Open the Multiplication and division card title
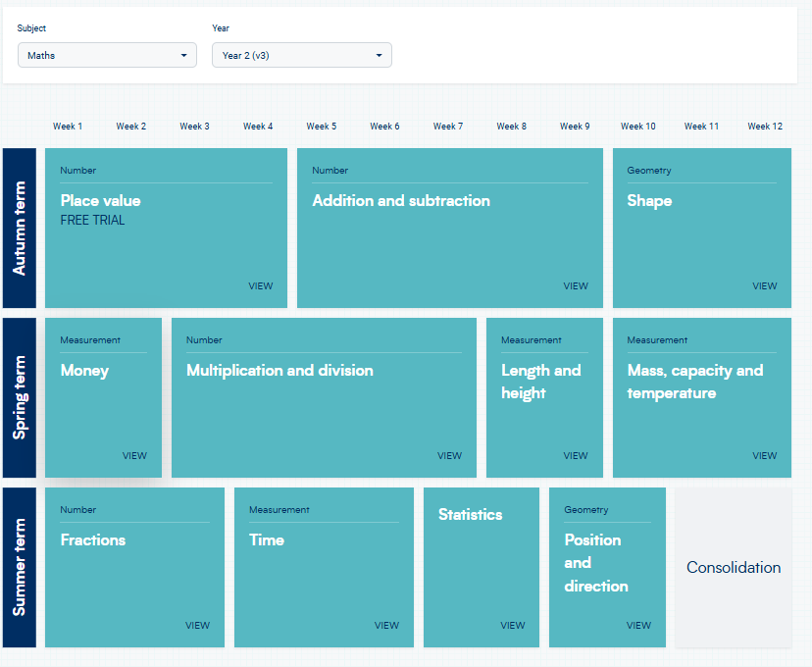The height and width of the screenshot is (667, 812). coord(279,370)
